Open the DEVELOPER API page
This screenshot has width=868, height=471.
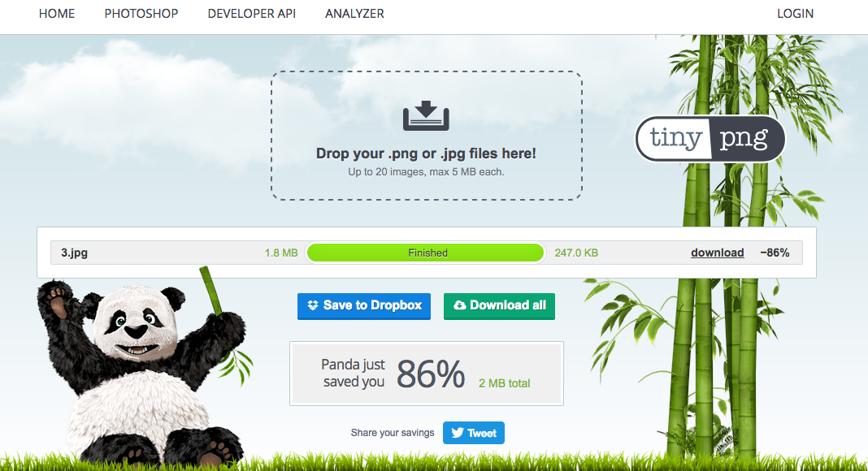(x=252, y=14)
